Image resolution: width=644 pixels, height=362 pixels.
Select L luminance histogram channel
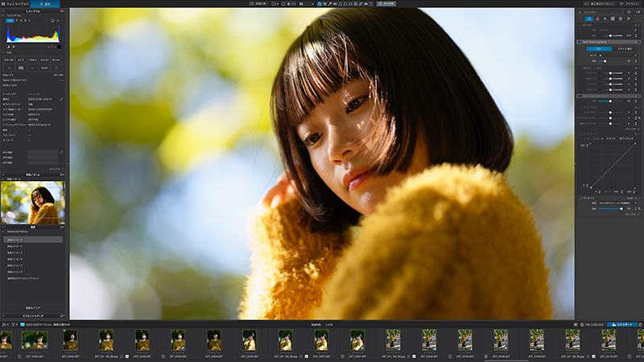click(x=30, y=21)
